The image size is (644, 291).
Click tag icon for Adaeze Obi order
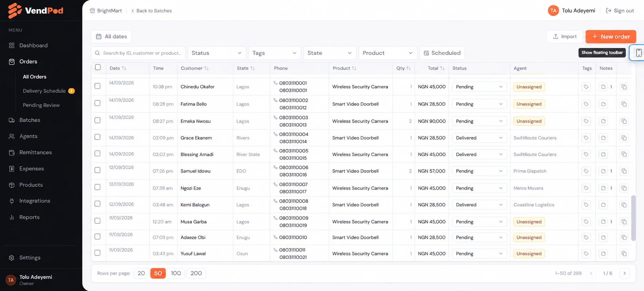tap(586, 237)
